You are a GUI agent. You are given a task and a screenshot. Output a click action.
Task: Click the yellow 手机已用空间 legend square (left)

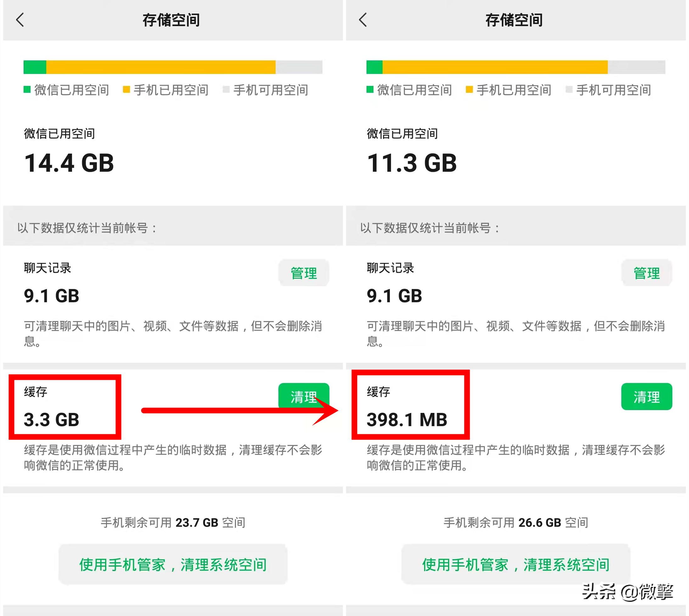pyautogui.click(x=126, y=90)
